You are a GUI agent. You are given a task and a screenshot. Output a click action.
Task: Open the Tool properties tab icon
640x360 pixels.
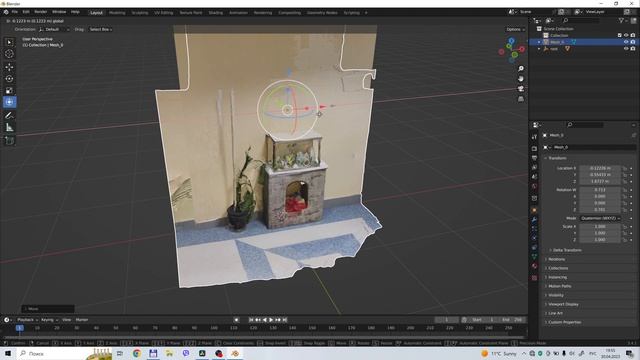click(x=534, y=137)
